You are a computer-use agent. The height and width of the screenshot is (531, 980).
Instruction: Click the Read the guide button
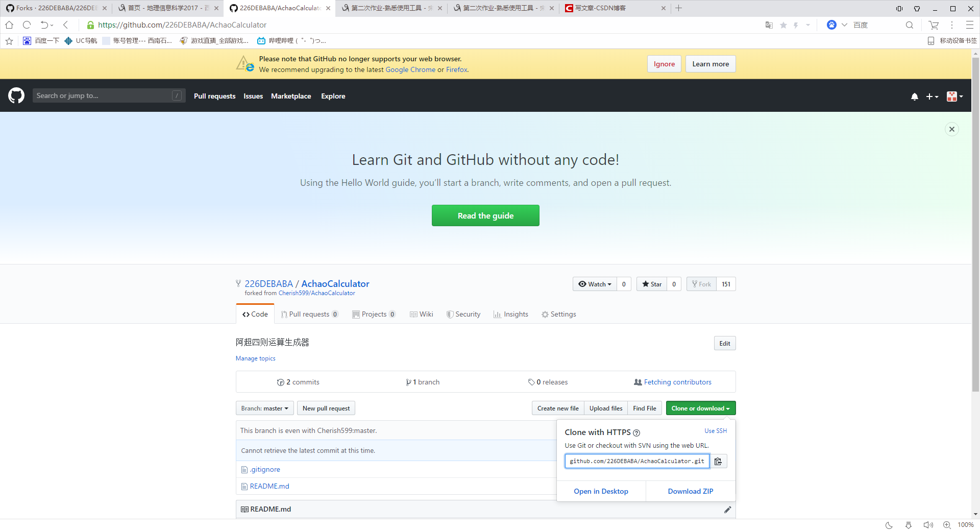[485, 215]
